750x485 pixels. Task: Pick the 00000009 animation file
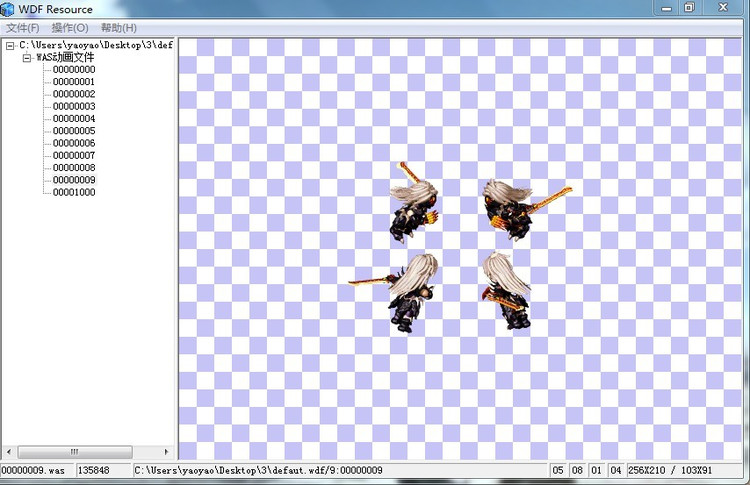tap(74, 180)
